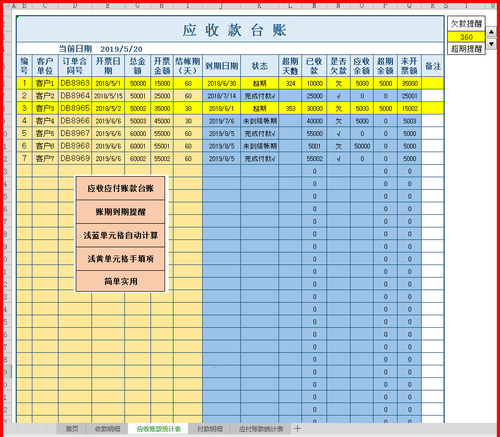This screenshot has width=500, height=437.
Task: Click the due date cell 2018/7/14
Action: tap(221, 96)
